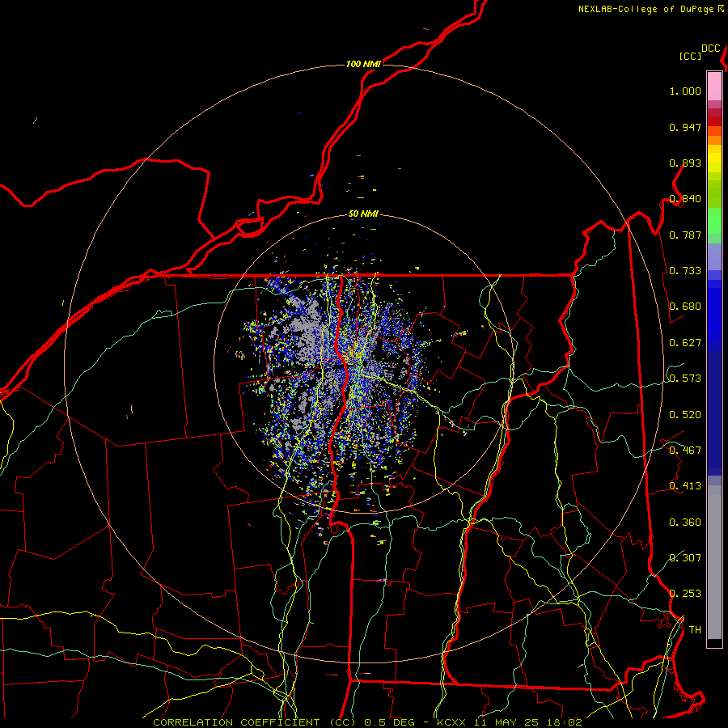Image resolution: width=728 pixels, height=728 pixels.
Task: Click the 0.840 scale value
Action: (685, 199)
